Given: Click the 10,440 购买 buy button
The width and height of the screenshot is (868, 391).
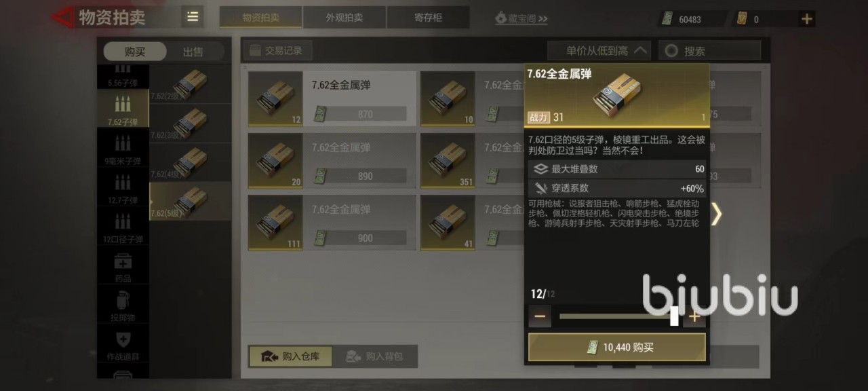Looking at the screenshot, I should click(x=617, y=348).
